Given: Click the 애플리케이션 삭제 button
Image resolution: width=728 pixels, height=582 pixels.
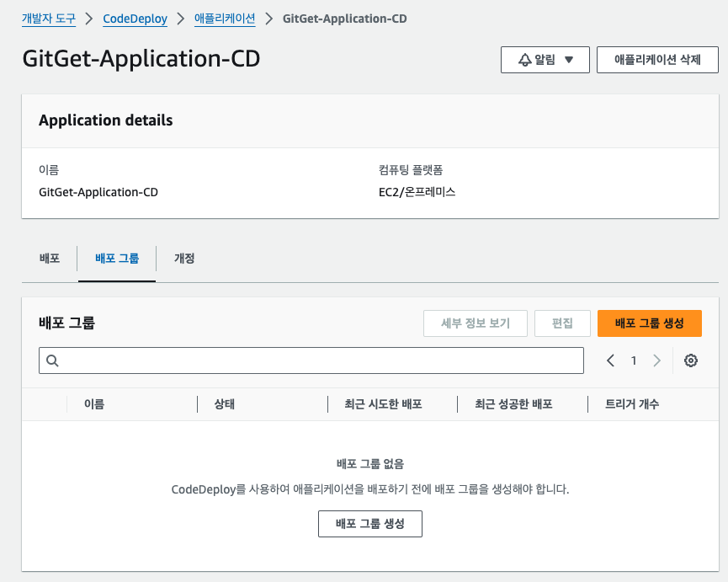Looking at the screenshot, I should pyautogui.click(x=657, y=59).
